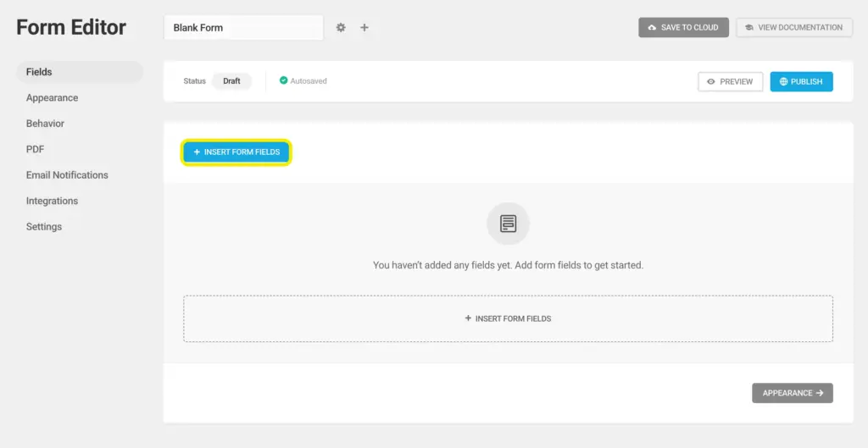Click the empty form document icon
This screenshot has width=868, height=448.
coord(508,224)
